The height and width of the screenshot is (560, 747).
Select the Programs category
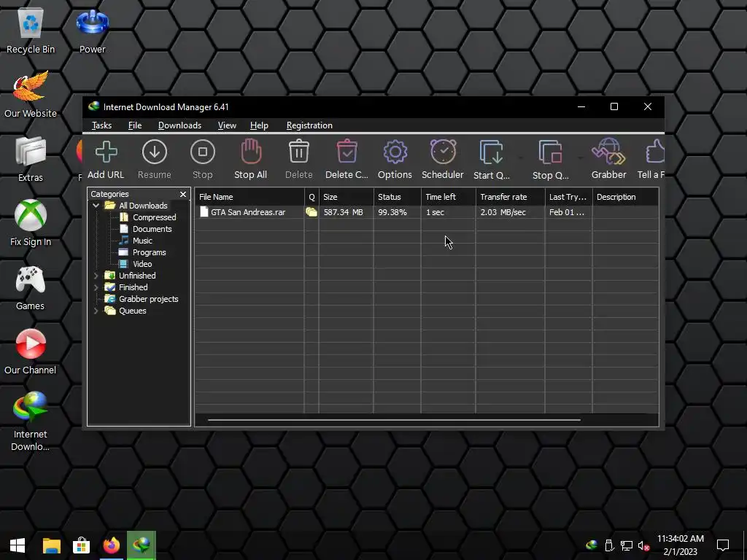pyautogui.click(x=149, y=252)
